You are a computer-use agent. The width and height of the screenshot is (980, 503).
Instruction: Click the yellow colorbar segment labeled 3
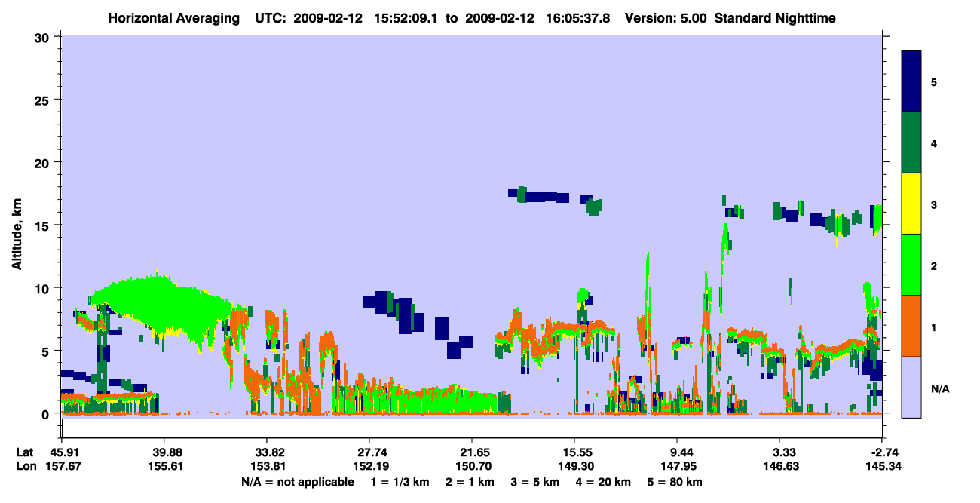(911, 204)
